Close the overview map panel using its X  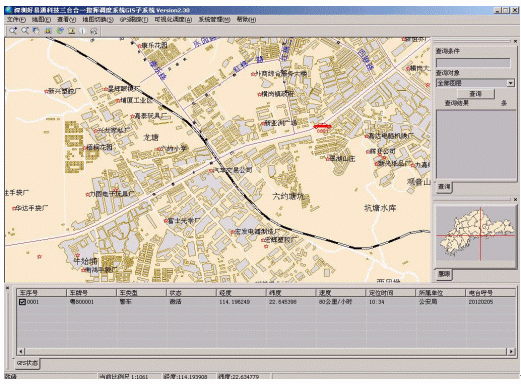click(515, 199)
